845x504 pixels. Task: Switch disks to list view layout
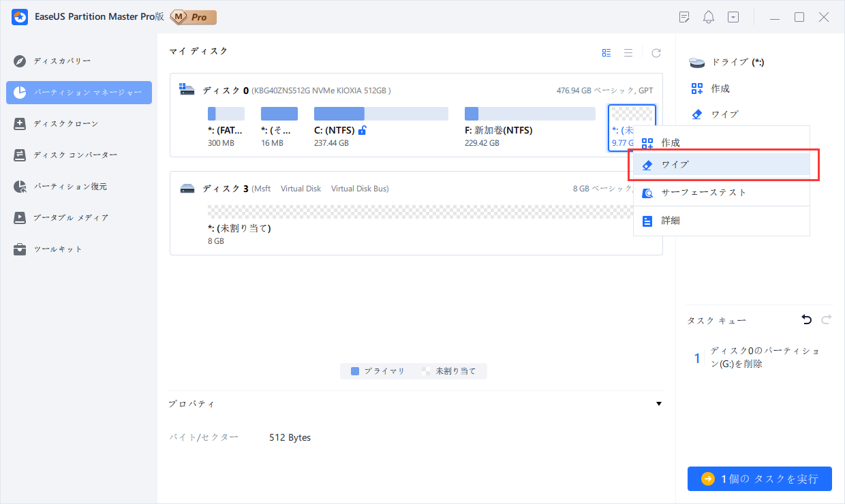[x=628, y=52]
